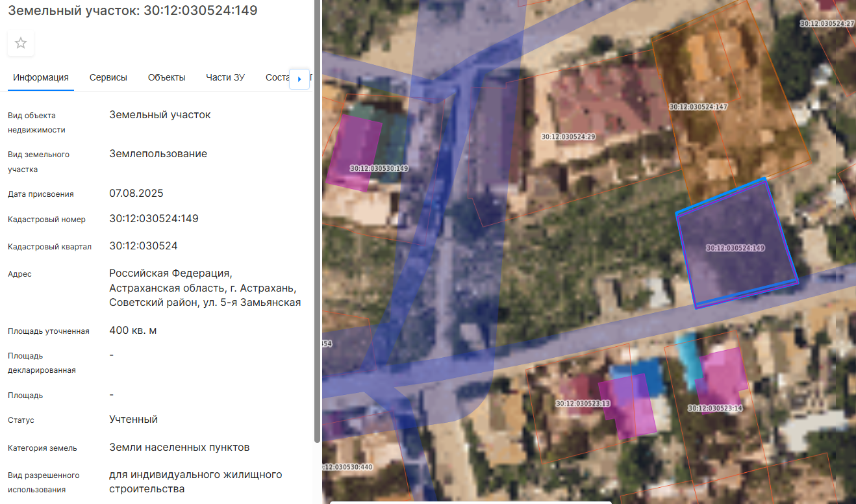The image size is (856, 504).
Task: Select highlighted parcel 30:12:030524:149 on map
Action: (x=736, y=248)
